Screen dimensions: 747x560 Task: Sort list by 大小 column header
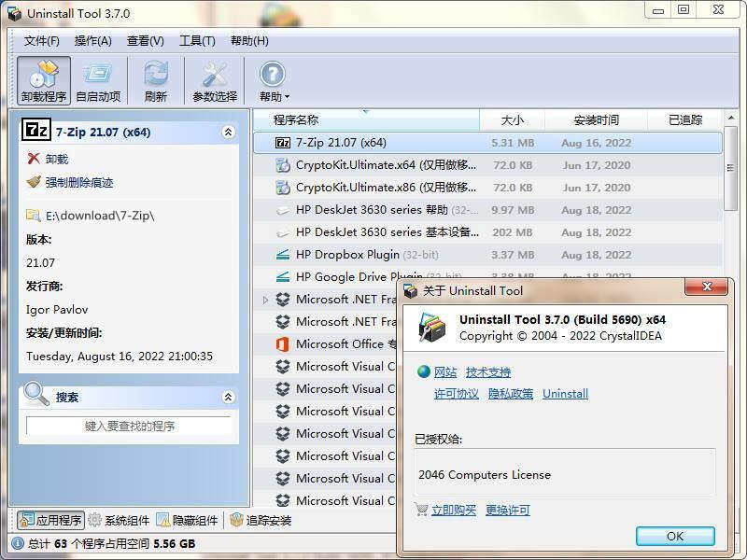pos(512,120)
